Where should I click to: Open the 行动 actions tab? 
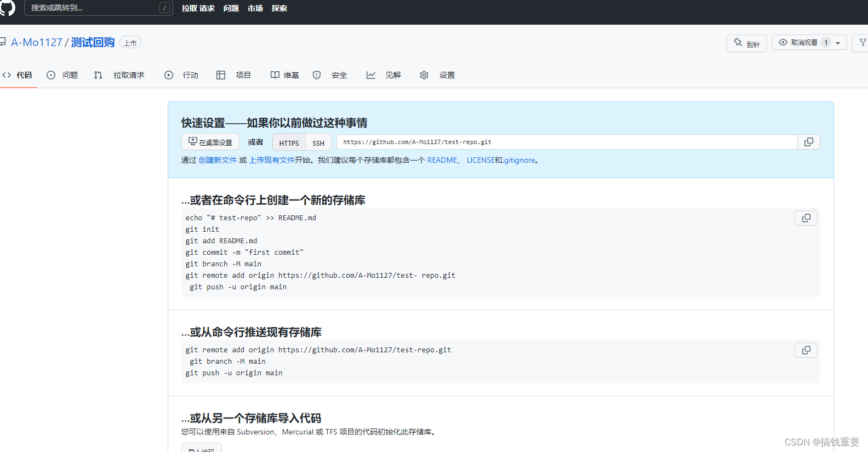pyautogui.click(x=181, y=75)
